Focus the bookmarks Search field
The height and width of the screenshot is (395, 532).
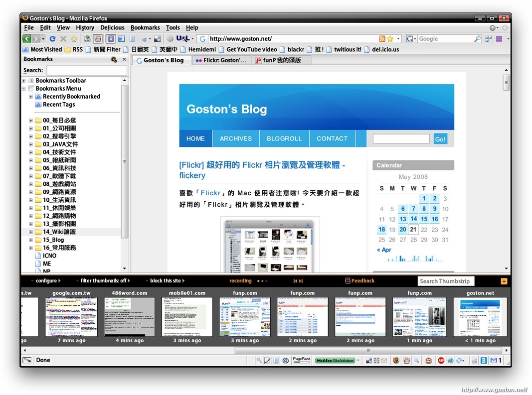(87, 70)
